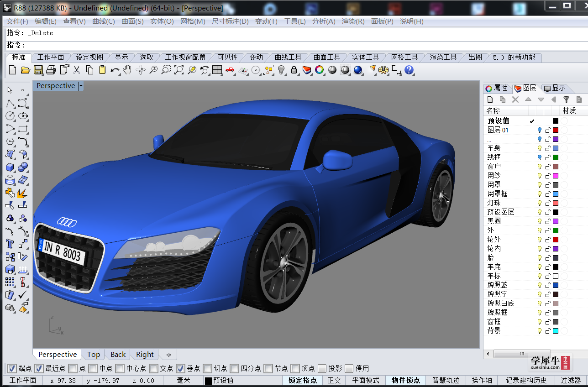Switch to the 曲线工具 toolbar tab

click(x=288, y=57)
